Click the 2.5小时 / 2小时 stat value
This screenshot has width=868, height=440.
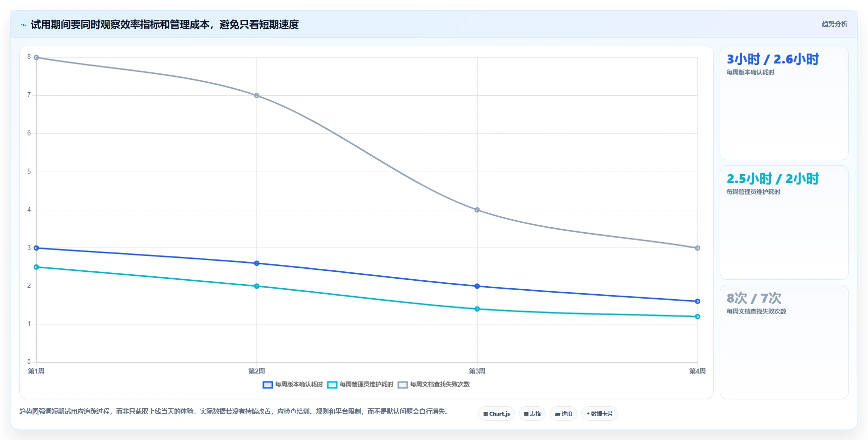click(773, 179)
